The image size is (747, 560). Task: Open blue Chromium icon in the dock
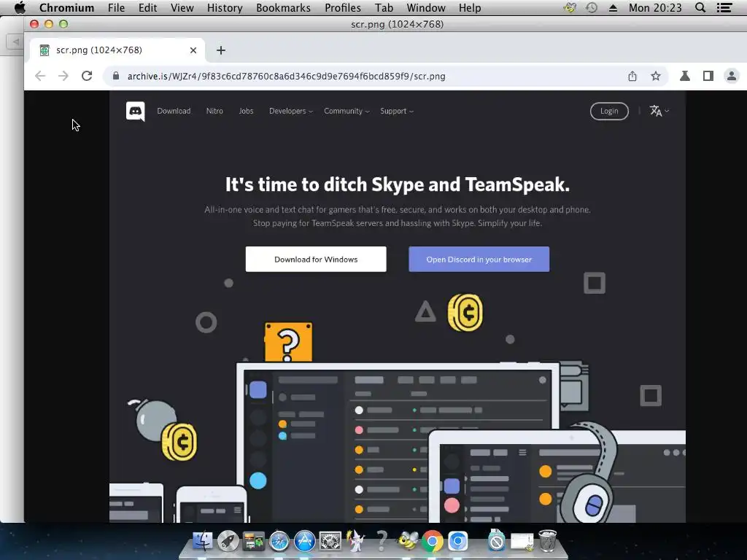[x=458, y=542]
